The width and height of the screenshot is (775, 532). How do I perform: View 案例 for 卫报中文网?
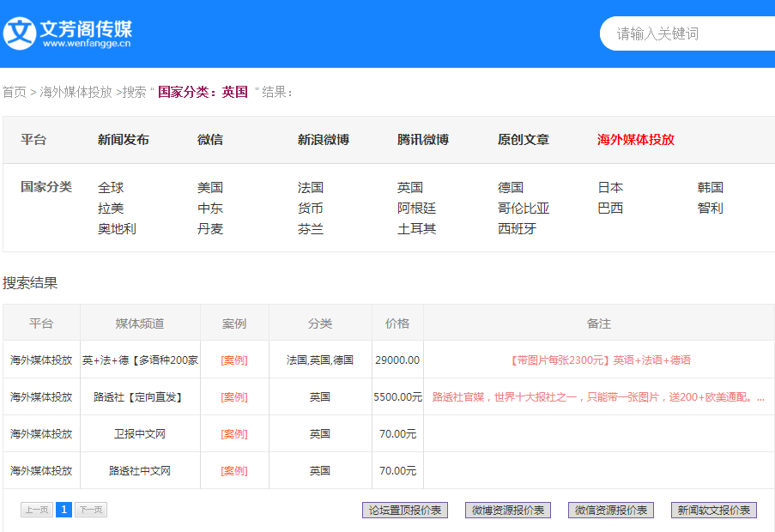(x=233, y=434)
